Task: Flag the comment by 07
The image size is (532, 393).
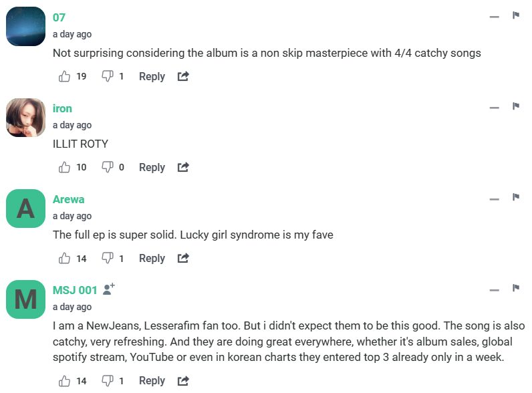Action: tap(516, 15)
